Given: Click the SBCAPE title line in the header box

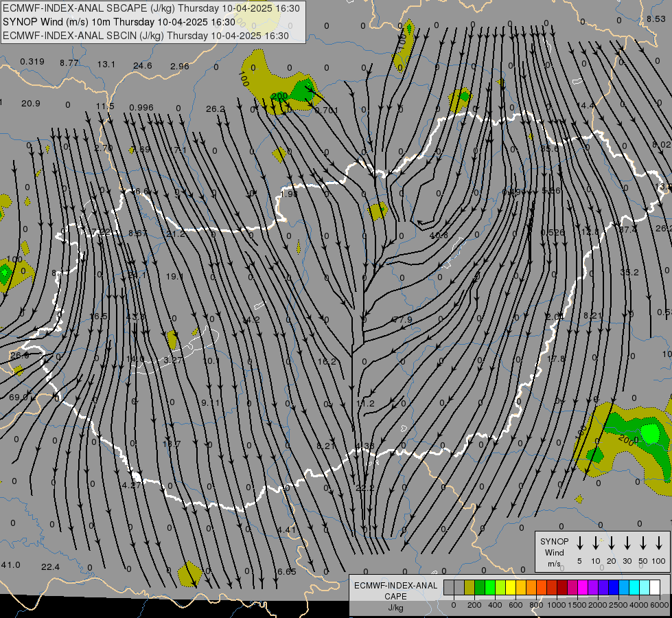Looking at the screenshot, I should click(x=151, y=8).
